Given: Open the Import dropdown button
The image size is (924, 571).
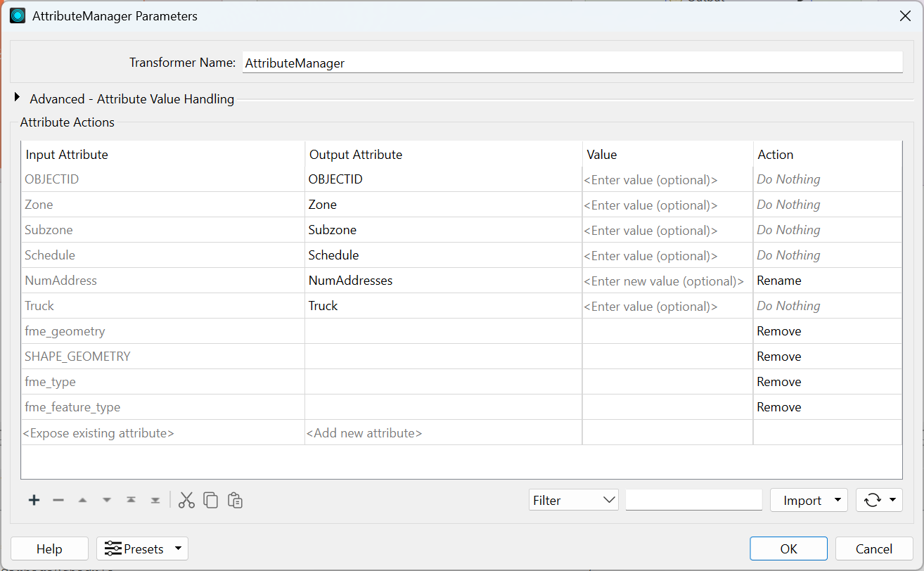Looking at the screenshot, I should [809, 500].
